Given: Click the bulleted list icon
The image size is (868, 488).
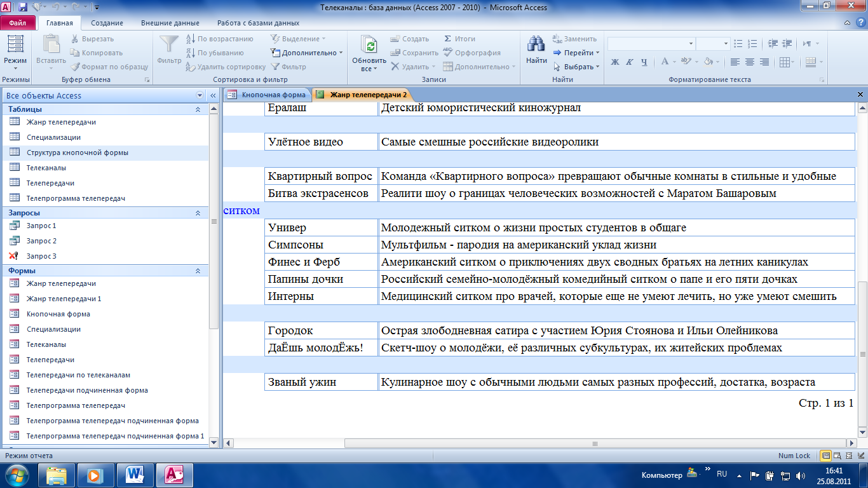Looking at the screenshot, I should point(738,43).
